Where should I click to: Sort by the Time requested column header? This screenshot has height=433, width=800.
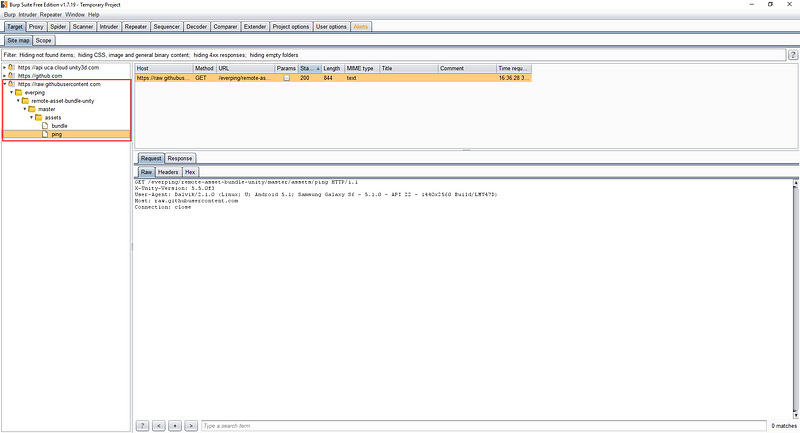coord(514,68)
